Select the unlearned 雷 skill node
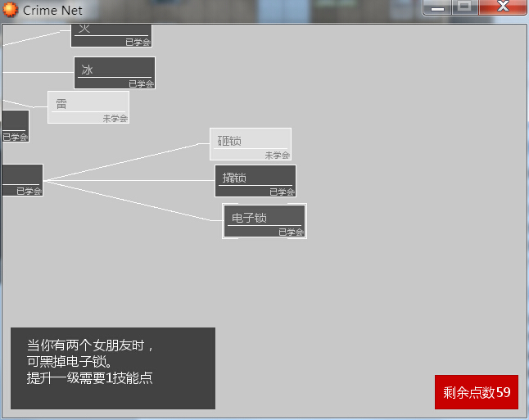 click(88, 107)
